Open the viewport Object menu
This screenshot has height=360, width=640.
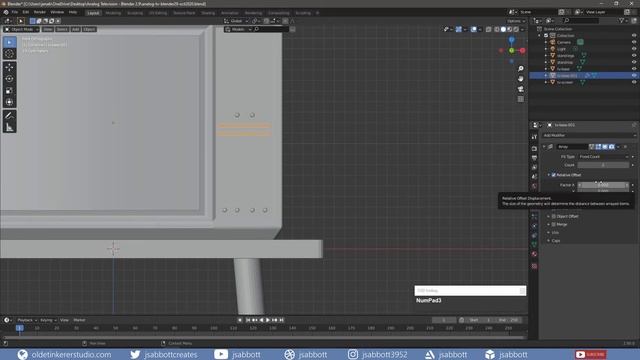pyautogui.click(x=89, y=29)
